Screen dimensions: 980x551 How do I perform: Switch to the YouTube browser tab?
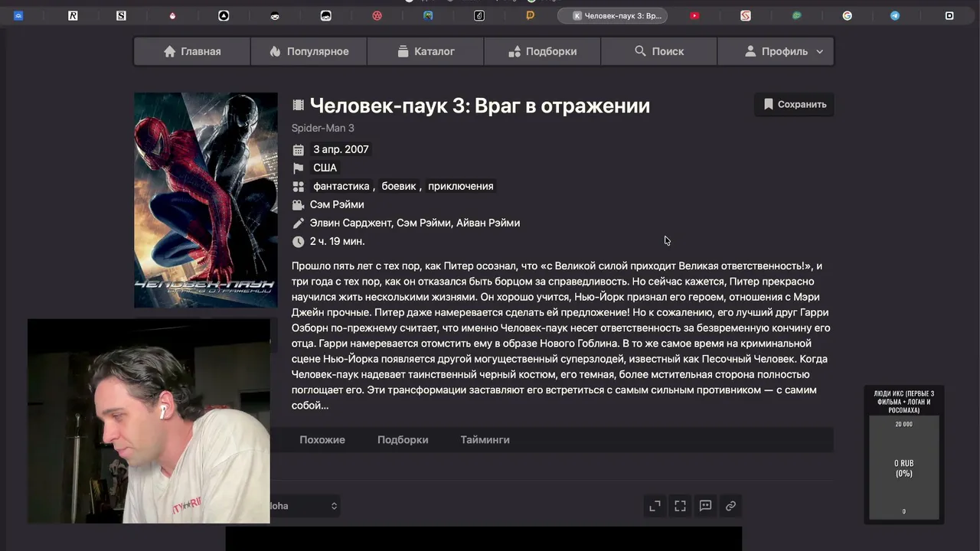point(694,15)
